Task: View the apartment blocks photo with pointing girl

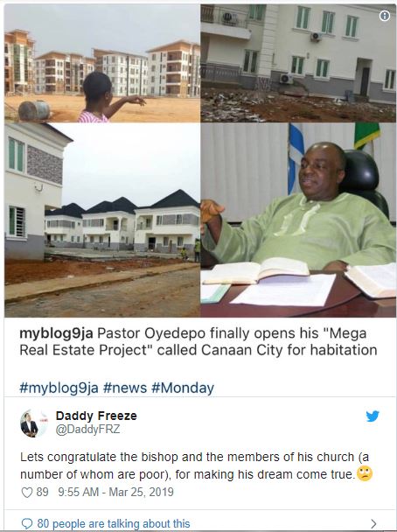Action: tap(102, 63)
